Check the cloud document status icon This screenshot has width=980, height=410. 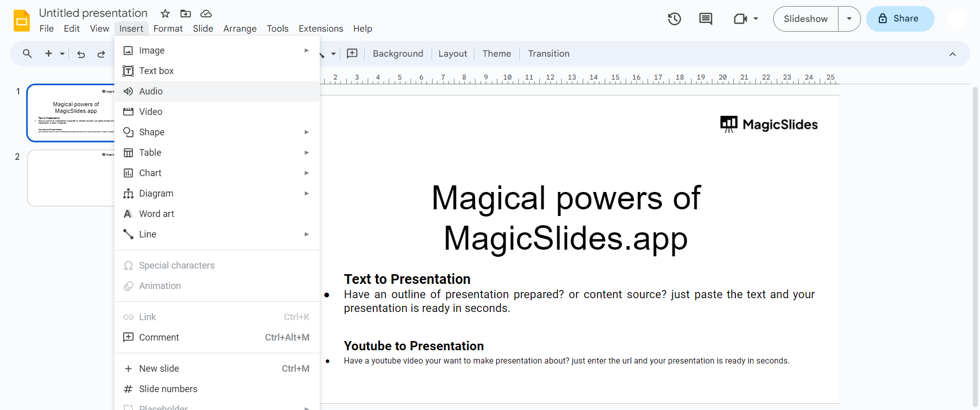click(206, 13)
